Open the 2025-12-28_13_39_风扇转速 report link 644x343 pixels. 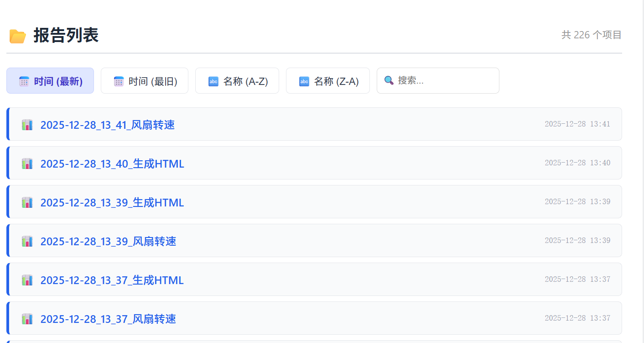point(108,241)
